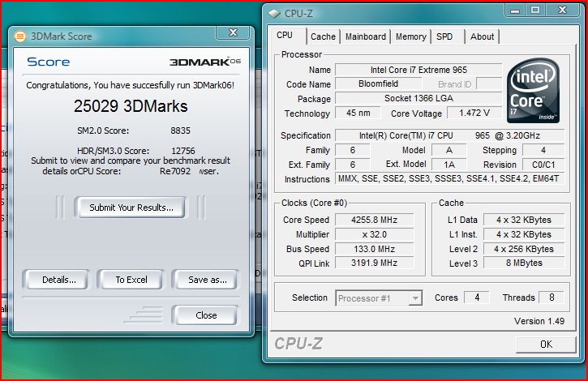Click the Save as... button
This screenshot has width=588, height=381.
pyautogui.click(x=208, y=280)
